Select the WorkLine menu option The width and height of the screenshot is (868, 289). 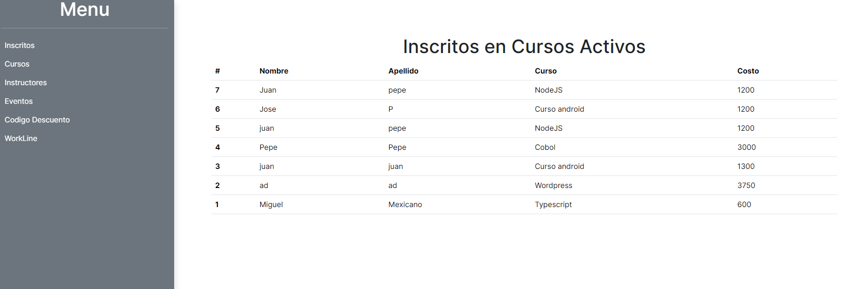pos(20,138)
